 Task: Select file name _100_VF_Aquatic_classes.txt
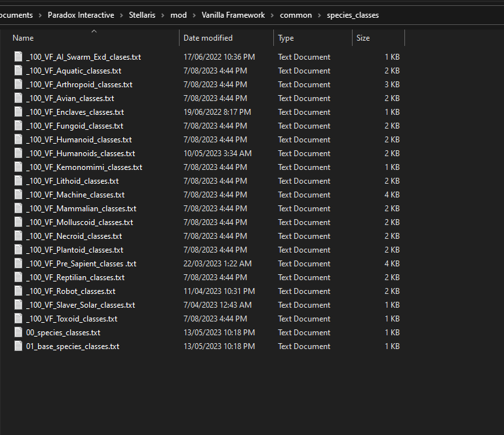pos(73,71)
